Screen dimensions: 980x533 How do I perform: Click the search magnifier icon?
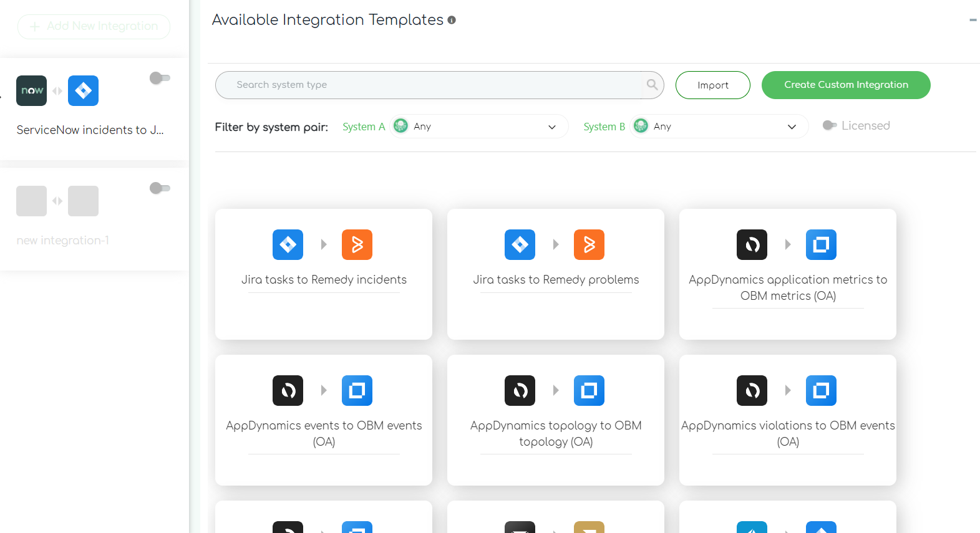coord(652,84)
